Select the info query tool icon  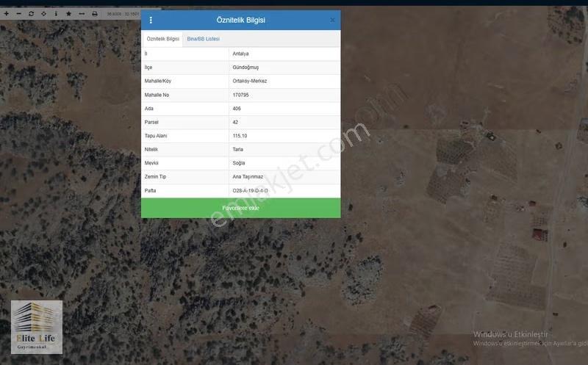coord(56,13)
